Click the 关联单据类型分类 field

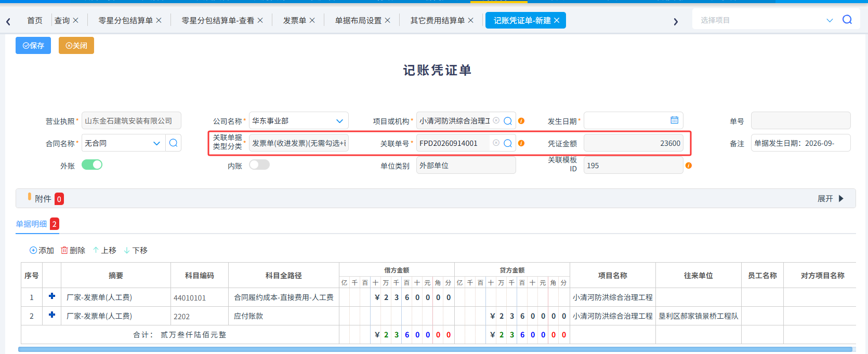(299, 143)
